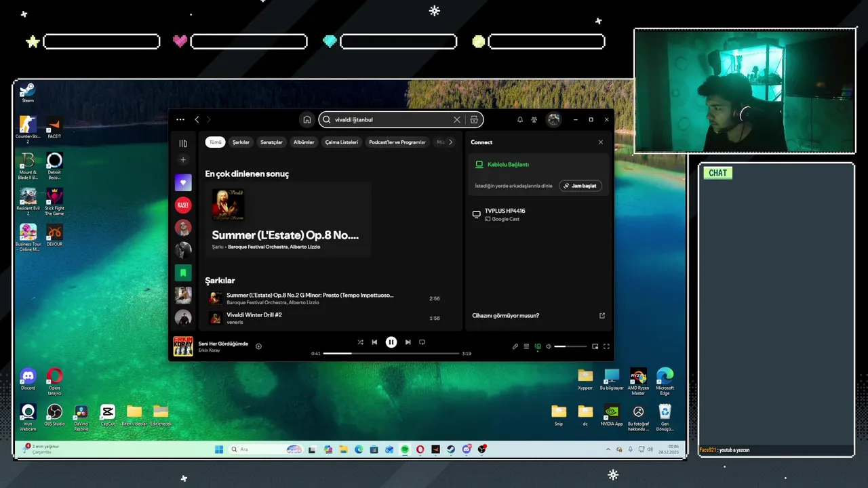Add current song to Liked Songs
This screenshot has height=488, width=868.
click(258, 346)
